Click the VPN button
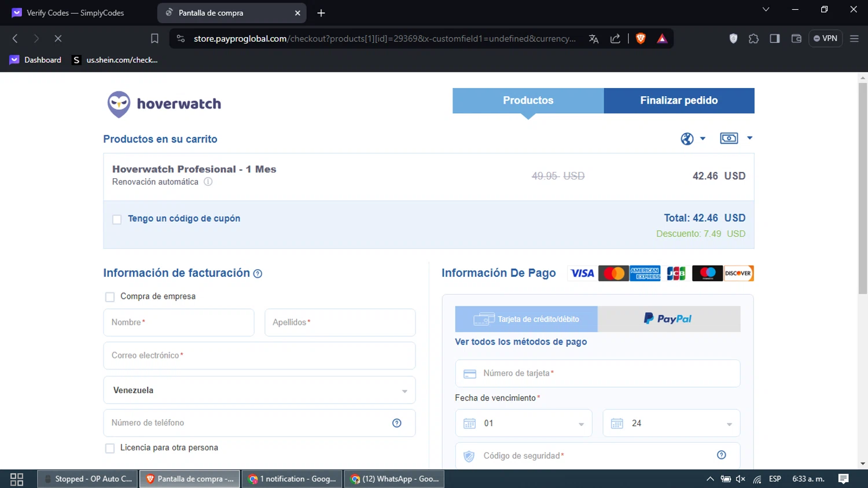 (825, 38)
